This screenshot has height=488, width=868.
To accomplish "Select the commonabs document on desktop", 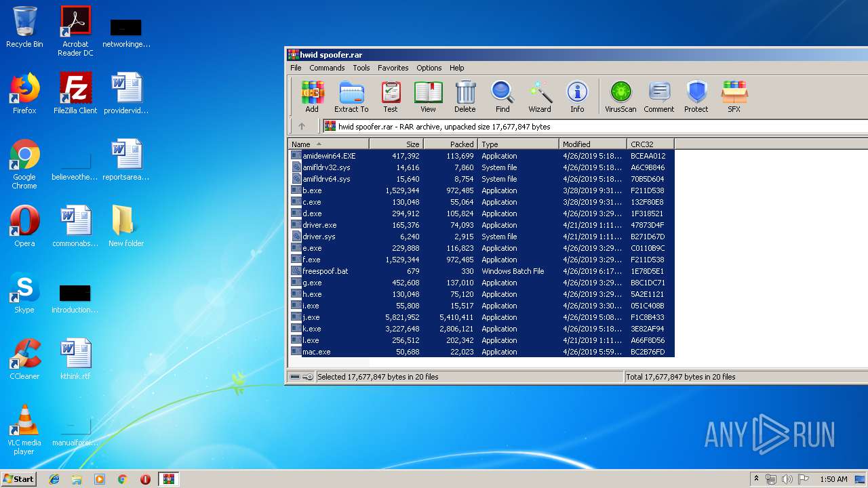I will 75,226.
